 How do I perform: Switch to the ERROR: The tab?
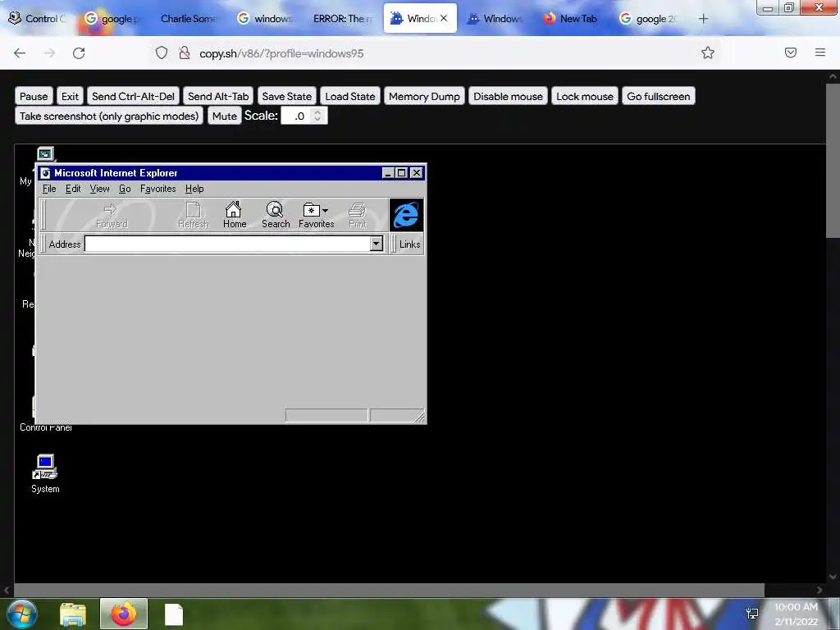click(343, 19)
